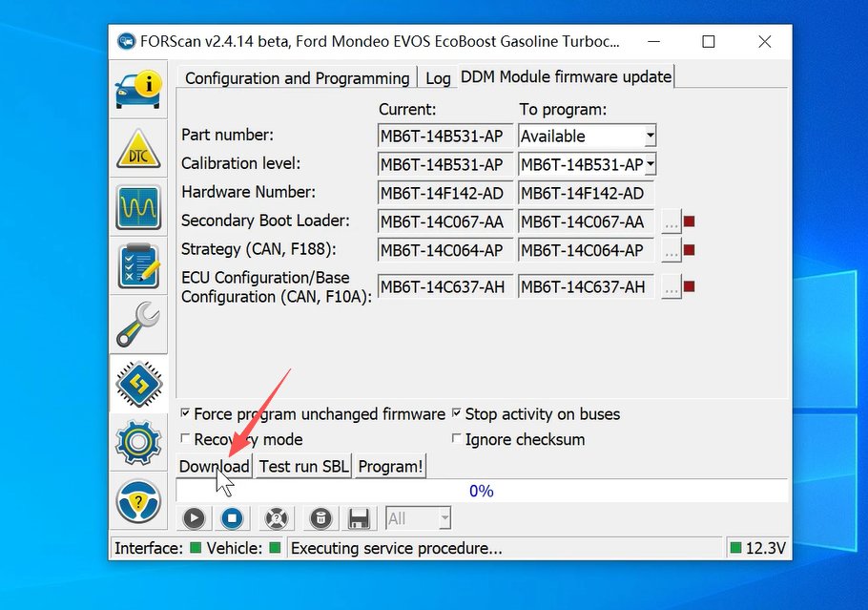Click the firmware progress bar showing 0%
This screenshot has width=868, height=610.
[481, 491]
